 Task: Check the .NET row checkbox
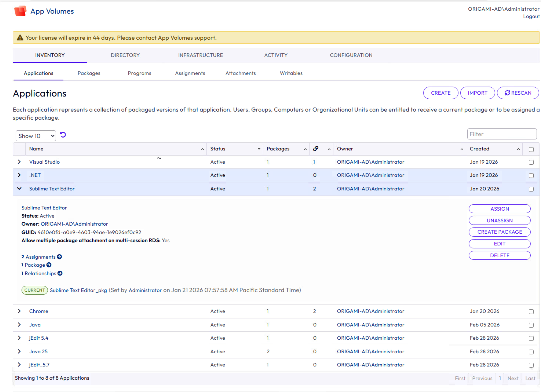(531, 176)
